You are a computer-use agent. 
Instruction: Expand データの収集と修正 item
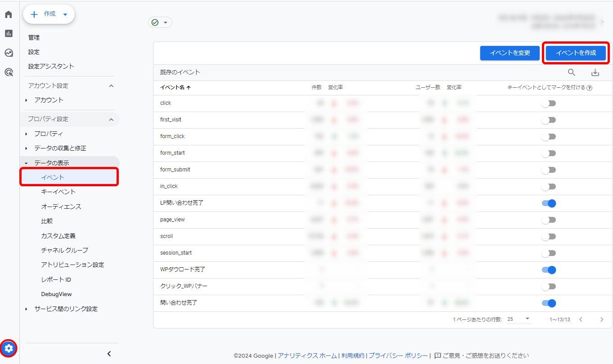click(x=26, y=148)
